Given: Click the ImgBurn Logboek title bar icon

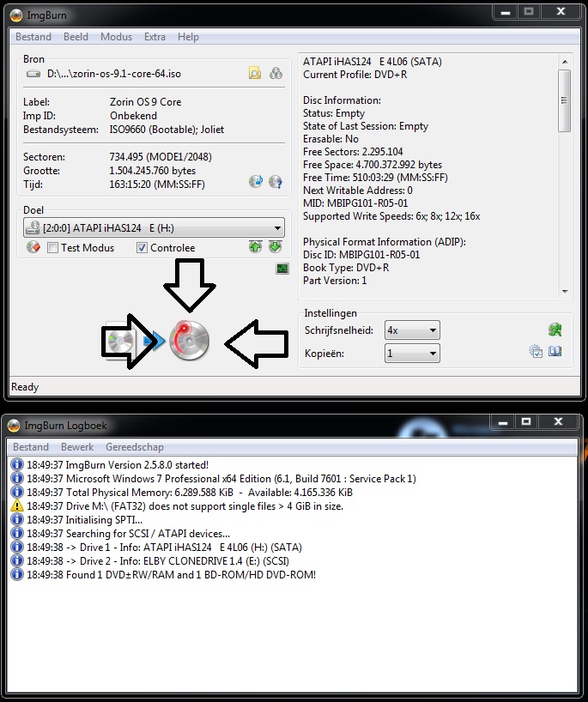Looking at the screenshot, I should pyautogui.click(x=14, y=426).
